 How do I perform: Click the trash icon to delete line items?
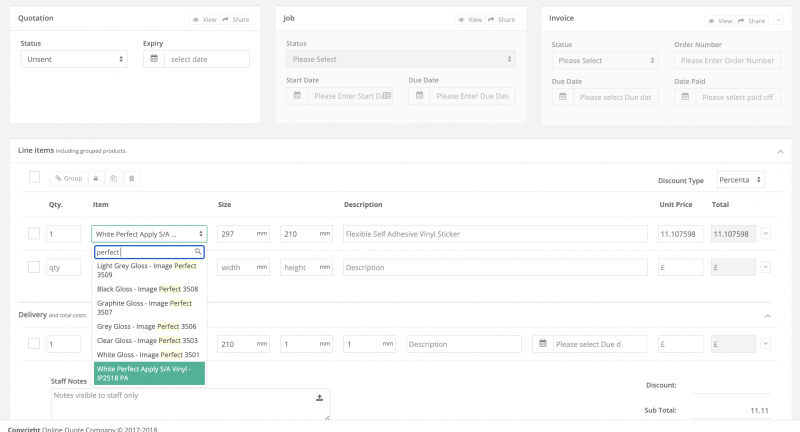click(x=132, y=178)
